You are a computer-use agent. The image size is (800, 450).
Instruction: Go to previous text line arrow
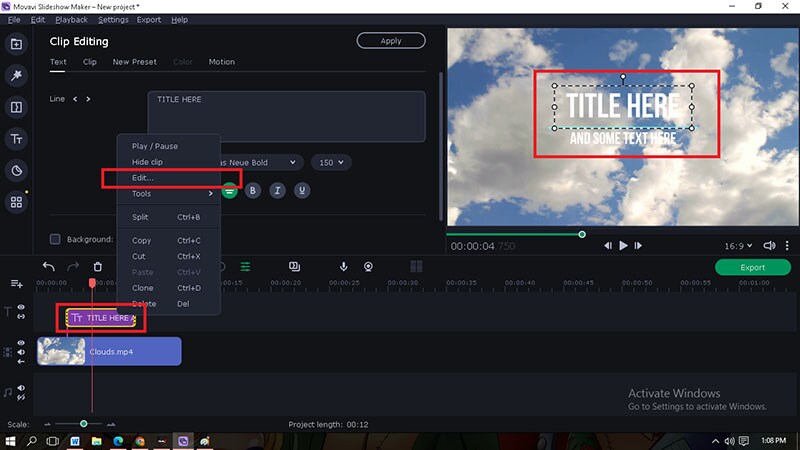tap(75, 99)
